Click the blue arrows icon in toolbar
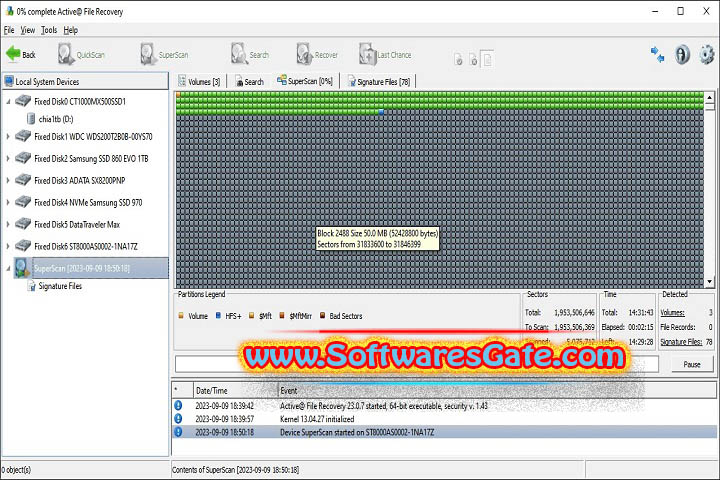The image size is (720, 480). (658, 54)
